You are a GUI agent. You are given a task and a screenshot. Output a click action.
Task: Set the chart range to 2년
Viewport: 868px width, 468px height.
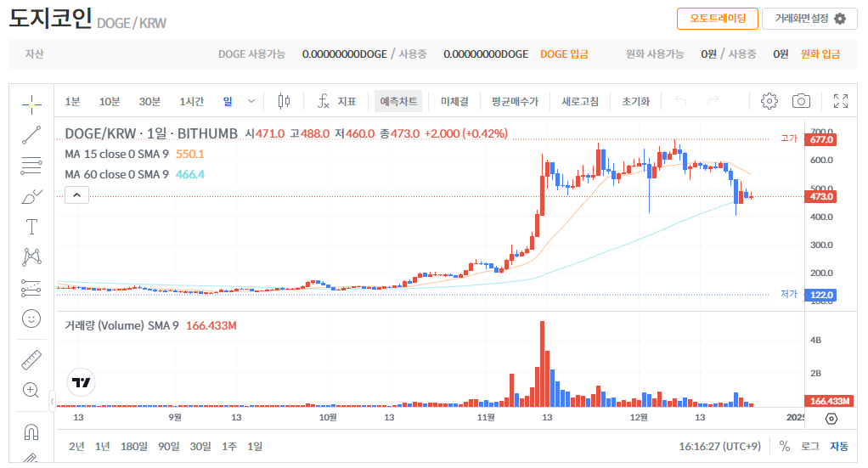point(77,447)
